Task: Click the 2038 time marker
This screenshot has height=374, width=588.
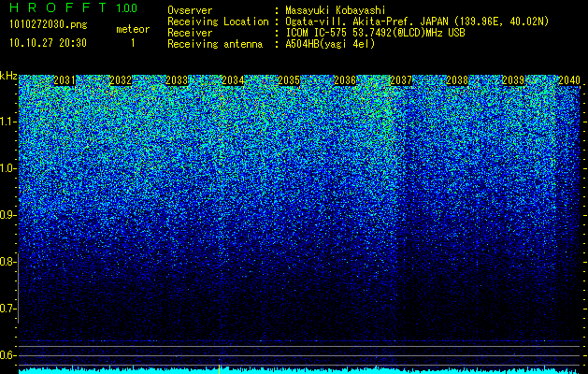Action: 457,80
